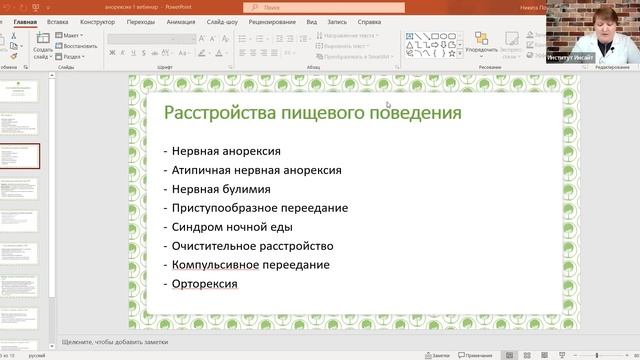Open Рецензирование ribbon tab
This screenshot has width=640, height=360.
coord(272,22)
